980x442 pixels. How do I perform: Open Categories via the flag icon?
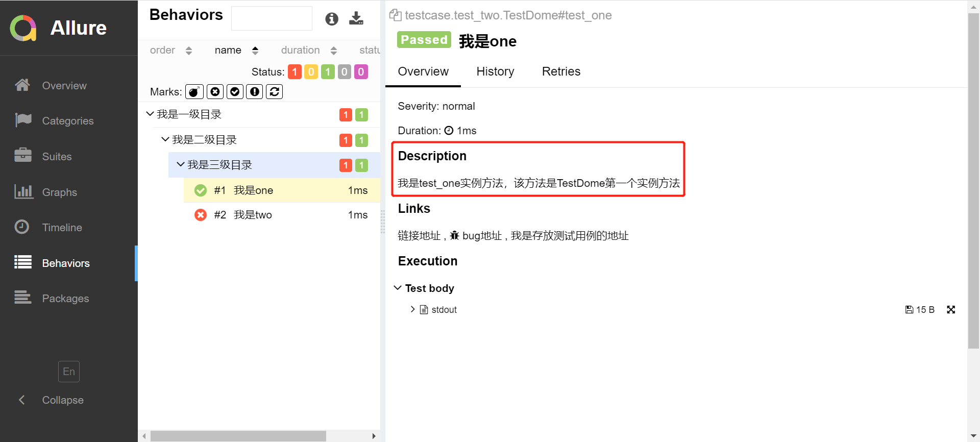pyautogui.click(x=23, y=120)
